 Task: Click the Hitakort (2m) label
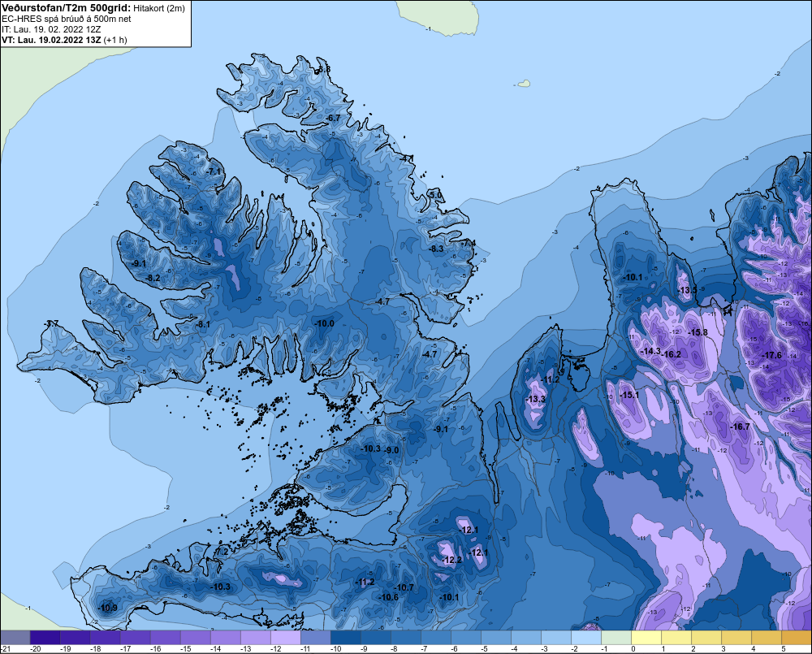click(x=159, y=8)
